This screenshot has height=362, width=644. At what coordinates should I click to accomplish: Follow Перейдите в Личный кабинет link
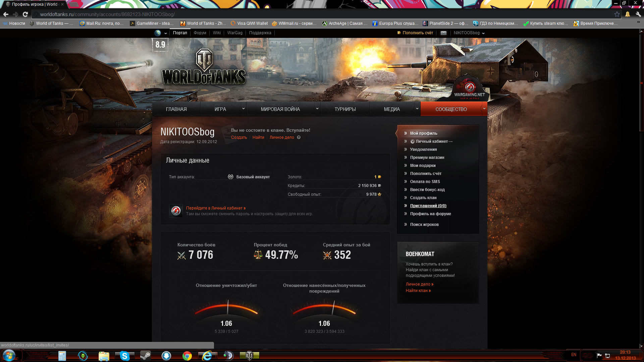point(216,208)
